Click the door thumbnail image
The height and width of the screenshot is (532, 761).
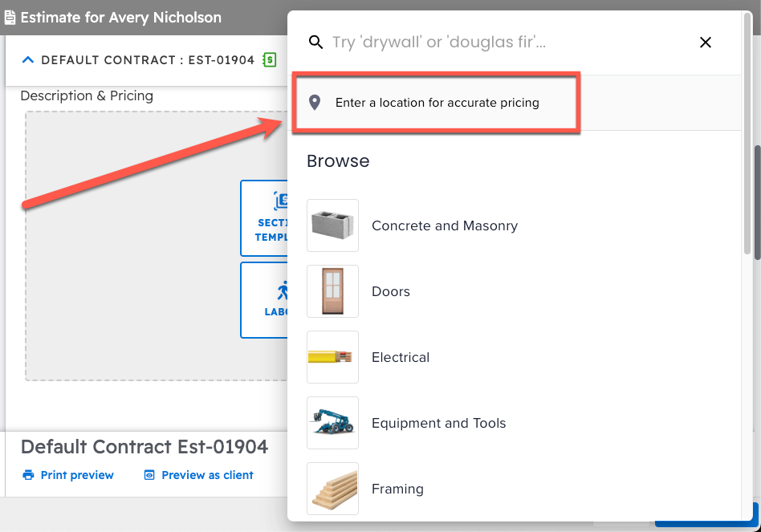coord(332,291)
